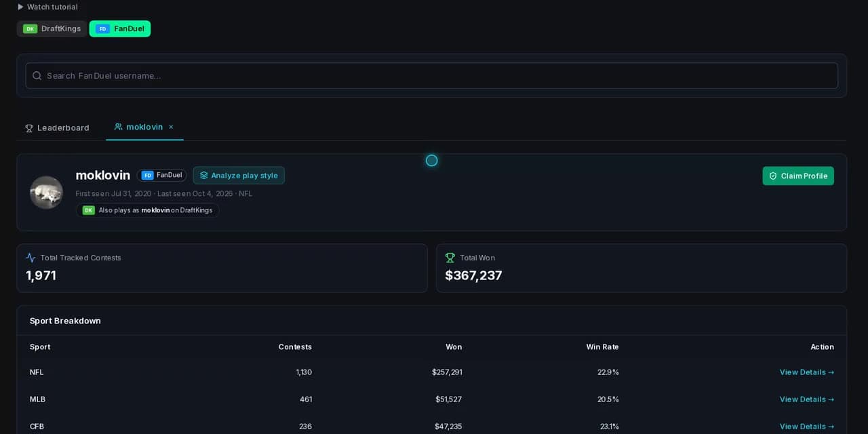Click the green trophy icon by Total Won
868x434 pixels.
click(x=450, y=258)
